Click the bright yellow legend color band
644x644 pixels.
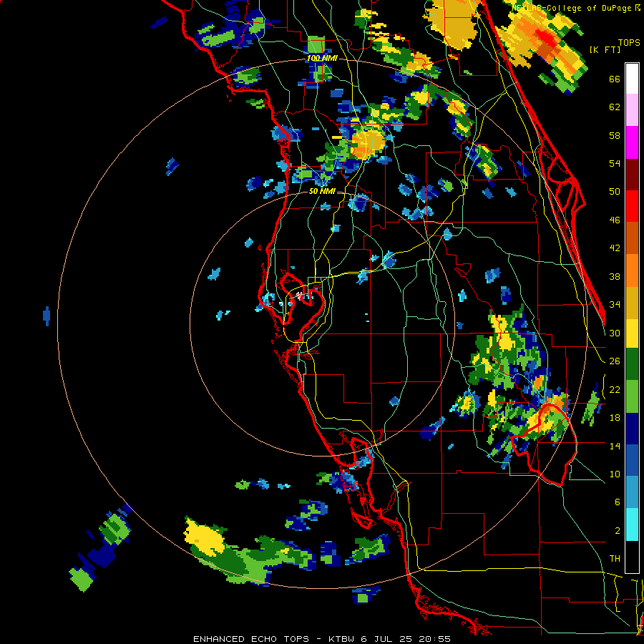point(632,333)
